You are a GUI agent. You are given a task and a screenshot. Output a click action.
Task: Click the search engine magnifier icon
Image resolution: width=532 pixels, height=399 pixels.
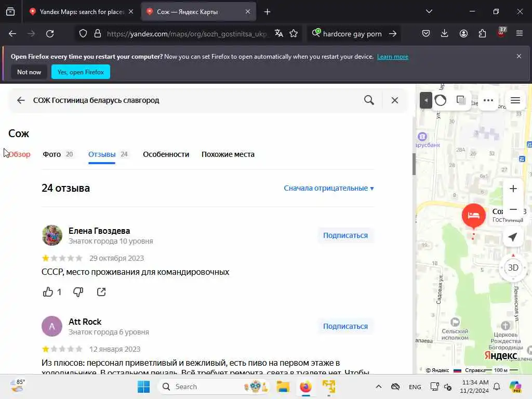tap(316, 33)
